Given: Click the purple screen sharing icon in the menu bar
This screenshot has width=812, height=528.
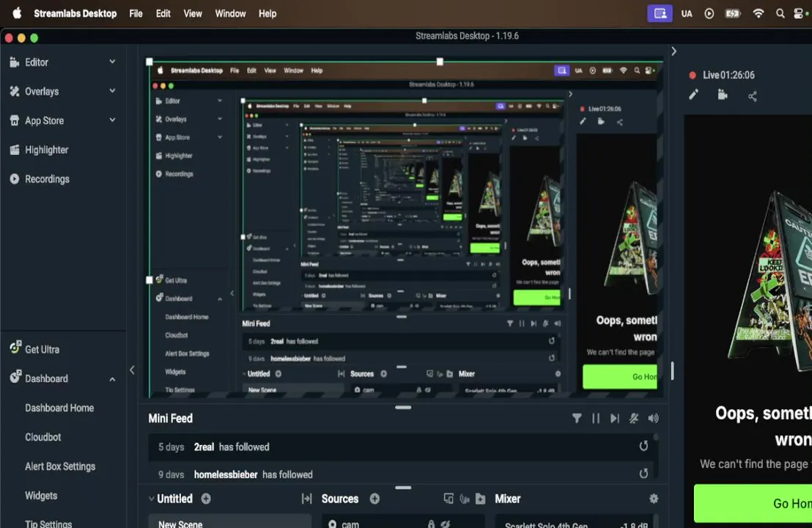Looking at the screenshot, I should [660, 13].
